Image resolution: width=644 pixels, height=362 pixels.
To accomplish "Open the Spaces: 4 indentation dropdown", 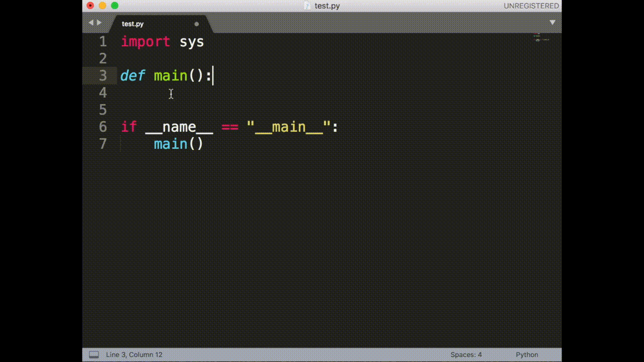I will click(x=465, y=354).
